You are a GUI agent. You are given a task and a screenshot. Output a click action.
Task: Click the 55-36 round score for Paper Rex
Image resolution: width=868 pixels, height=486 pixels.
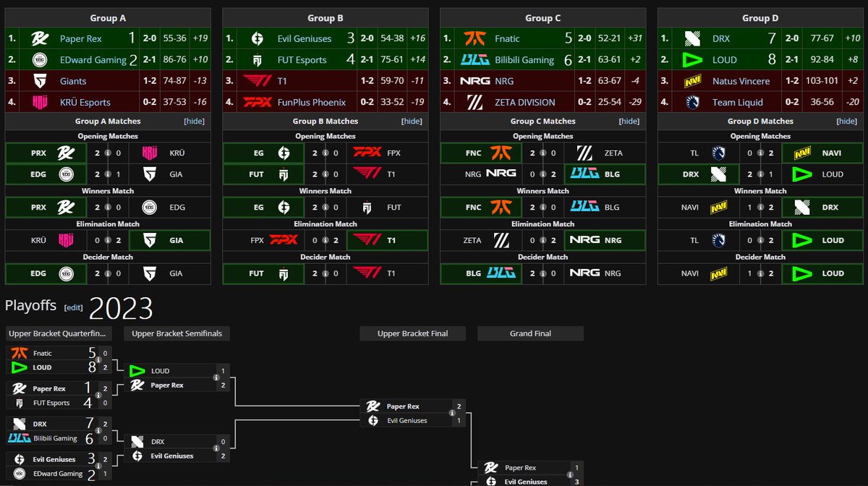click(x=175, y=39)
